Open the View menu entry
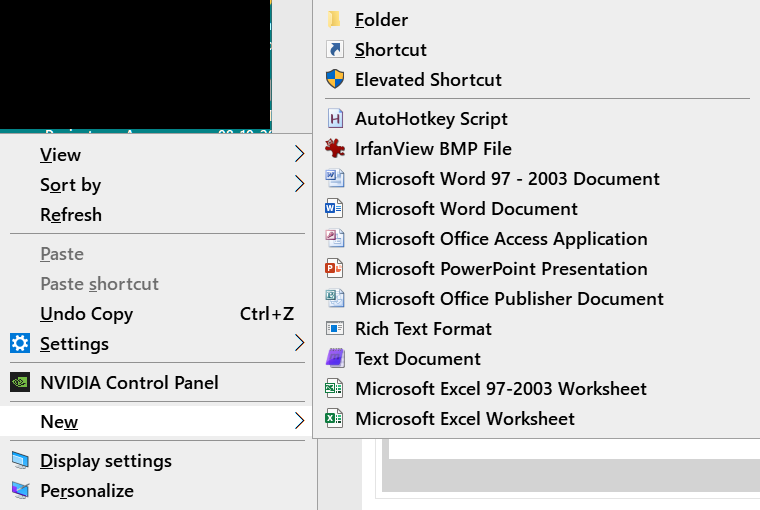Screen dimensions: 760x510 (x=158, y=155)
